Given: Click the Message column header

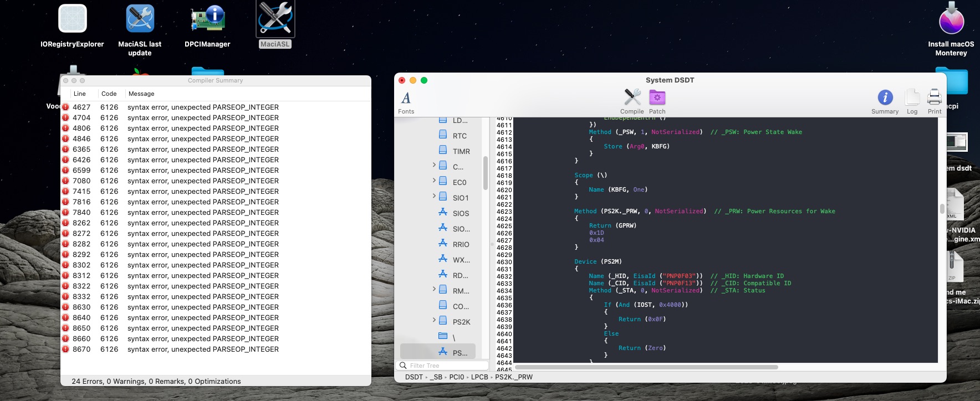Looking at the screenshot, I should (x=142, y=94).
